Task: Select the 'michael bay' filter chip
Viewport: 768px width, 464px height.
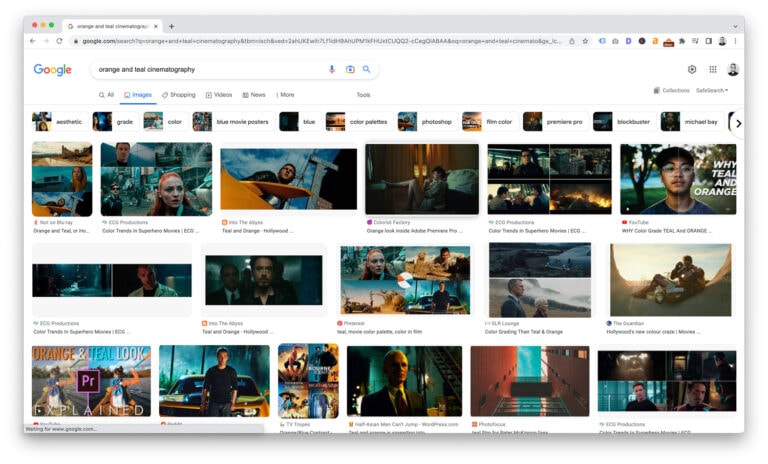Action: 691,122
